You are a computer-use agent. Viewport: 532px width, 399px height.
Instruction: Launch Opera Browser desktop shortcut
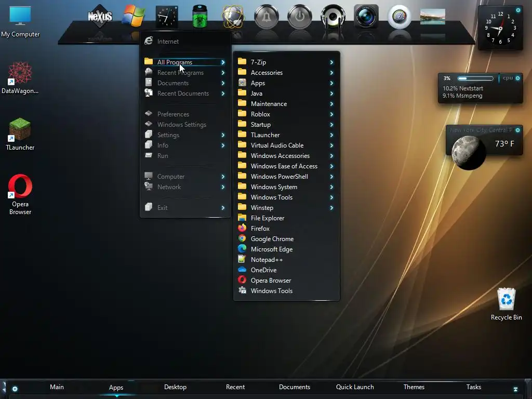[x=20, y=194]
